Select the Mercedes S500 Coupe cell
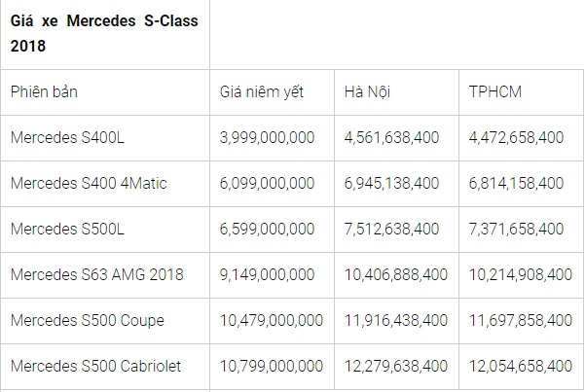The image size is (585, 392). pyautogui.click(x=87, y=320)
